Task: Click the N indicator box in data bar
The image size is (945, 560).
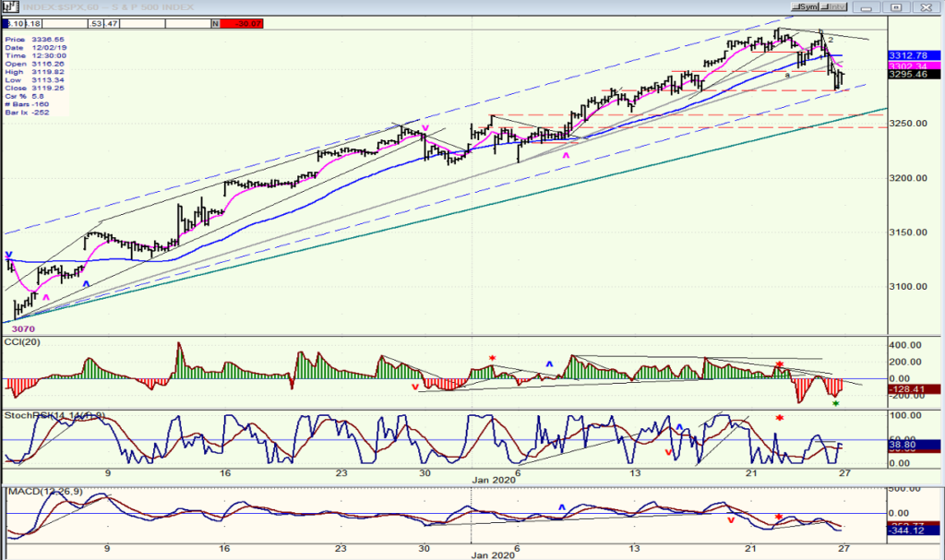Action: click(216, 23)
